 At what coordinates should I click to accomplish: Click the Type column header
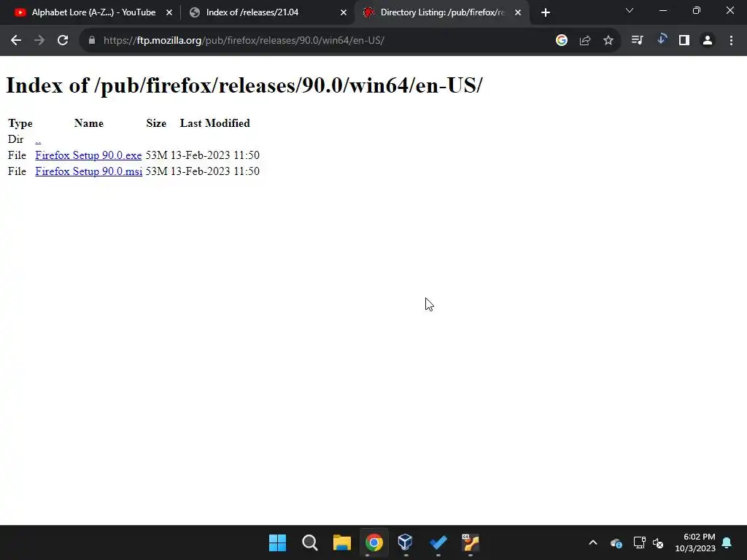click(x=20, y=123)
